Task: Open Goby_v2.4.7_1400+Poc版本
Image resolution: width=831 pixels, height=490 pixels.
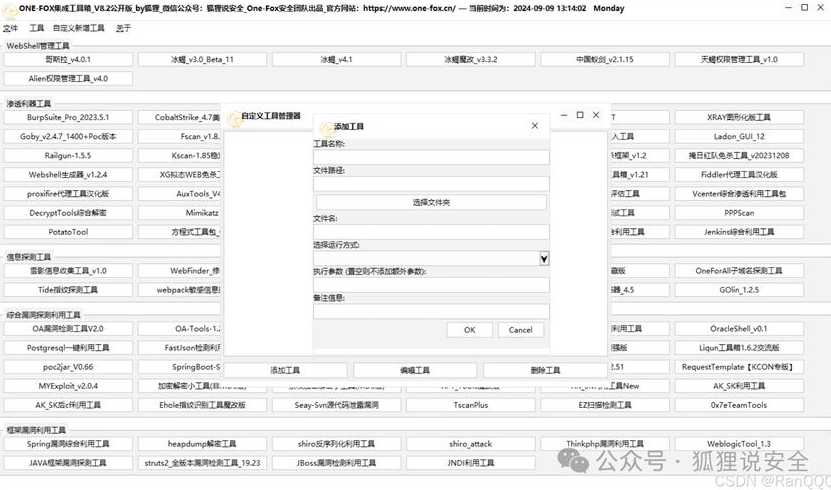Action: click(68, 136)
